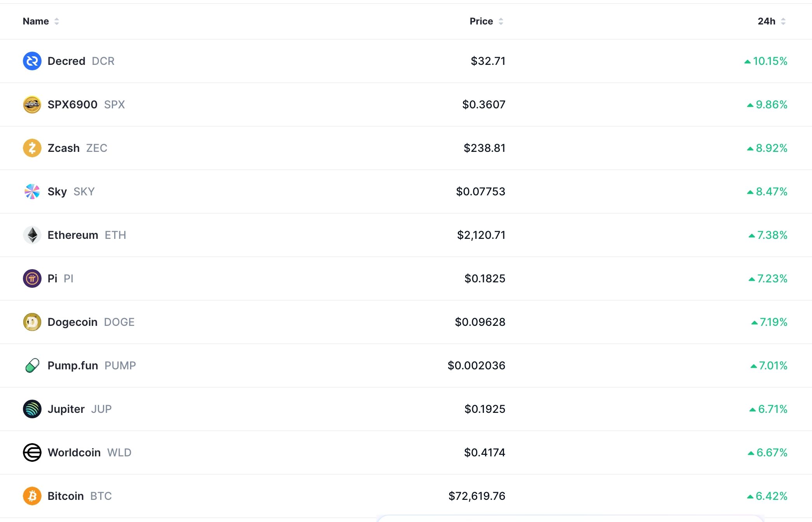Image resolution: width=812 pixels, height=522 pixels.
Task: Select the Jupiter logo icon
Action: pos(32,409)
